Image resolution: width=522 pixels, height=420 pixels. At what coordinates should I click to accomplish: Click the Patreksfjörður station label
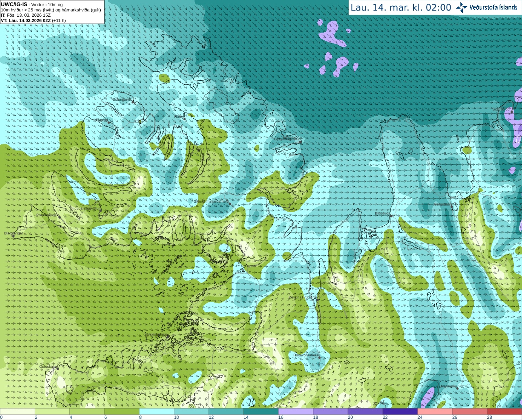click(x=47, y=214)
